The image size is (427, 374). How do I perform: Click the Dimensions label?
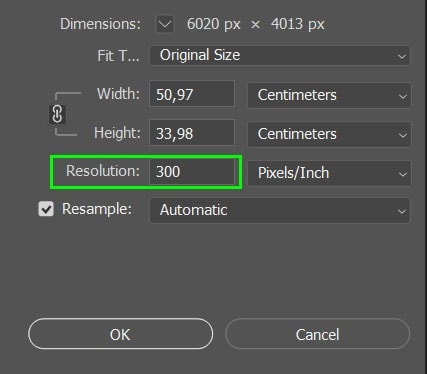tap(100, 24)
